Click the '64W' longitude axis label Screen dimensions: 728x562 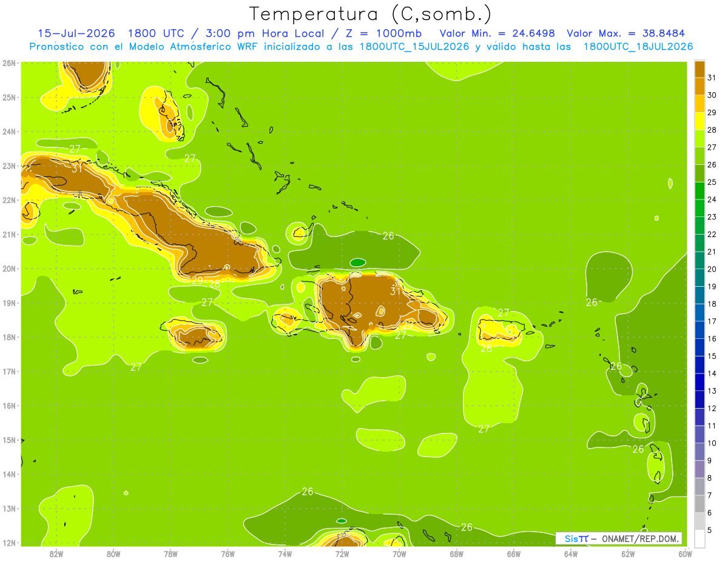click(571, 554)
